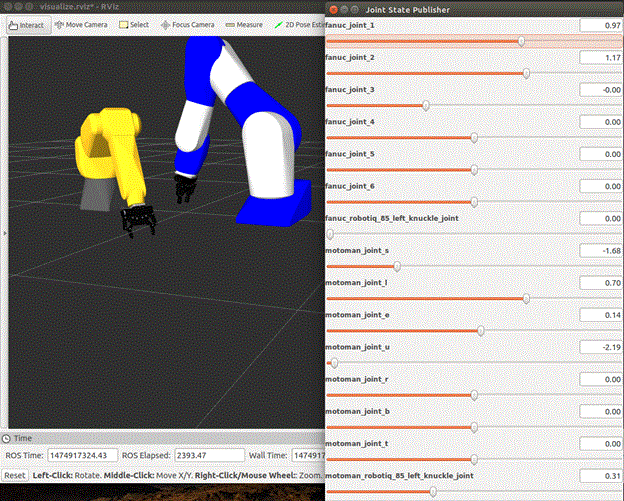Screen dimensions: 624x501
Task: Click the Wall Time field
Action: 308,455
